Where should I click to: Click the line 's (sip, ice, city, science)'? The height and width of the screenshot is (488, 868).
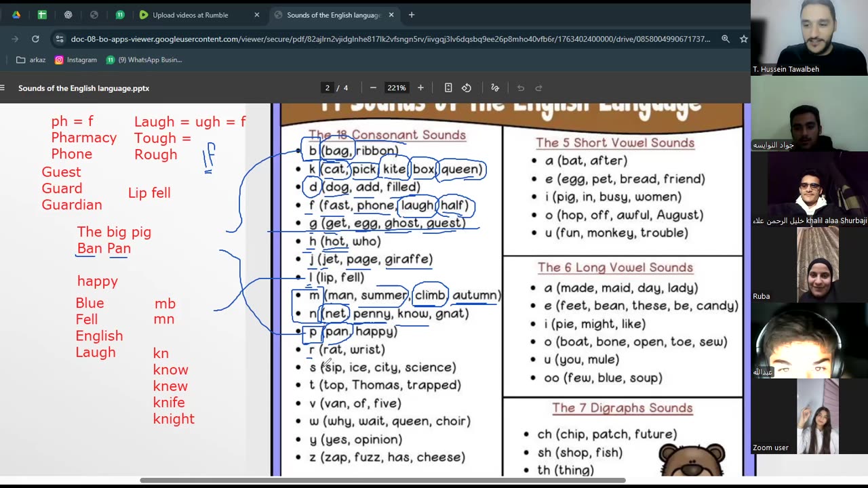point(383,367)
